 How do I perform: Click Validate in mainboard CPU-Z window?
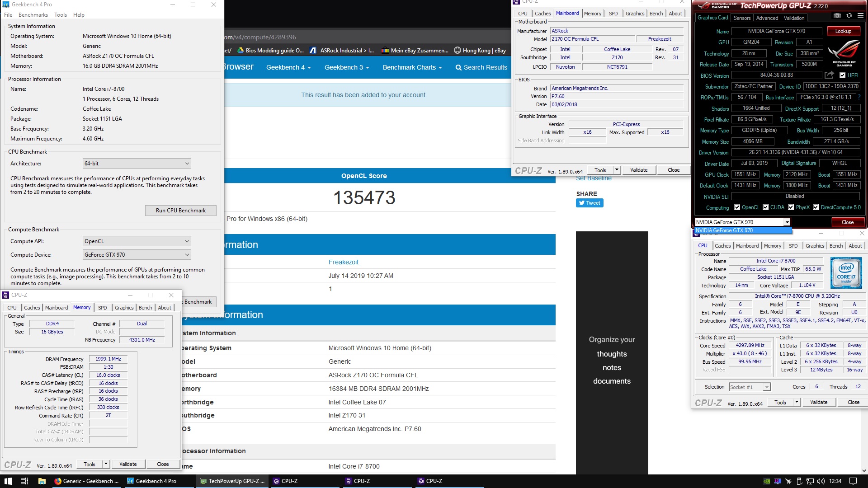(x=639, y=170)
